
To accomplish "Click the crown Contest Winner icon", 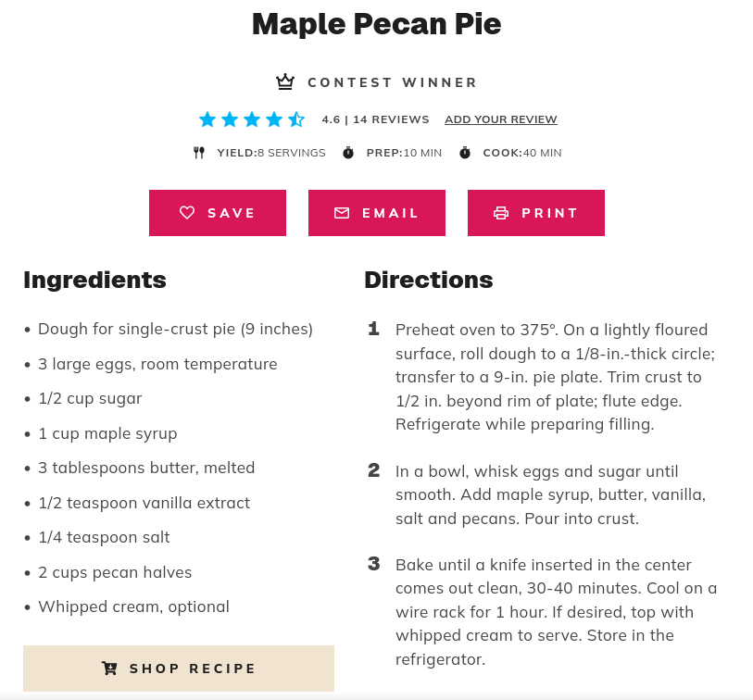I will click(x=285, y=82).
